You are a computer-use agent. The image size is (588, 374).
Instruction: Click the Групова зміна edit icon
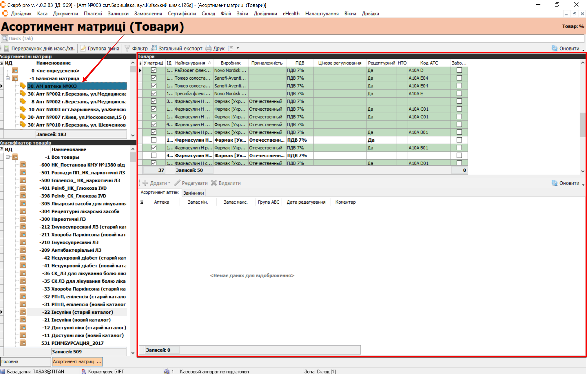[83, 48]
